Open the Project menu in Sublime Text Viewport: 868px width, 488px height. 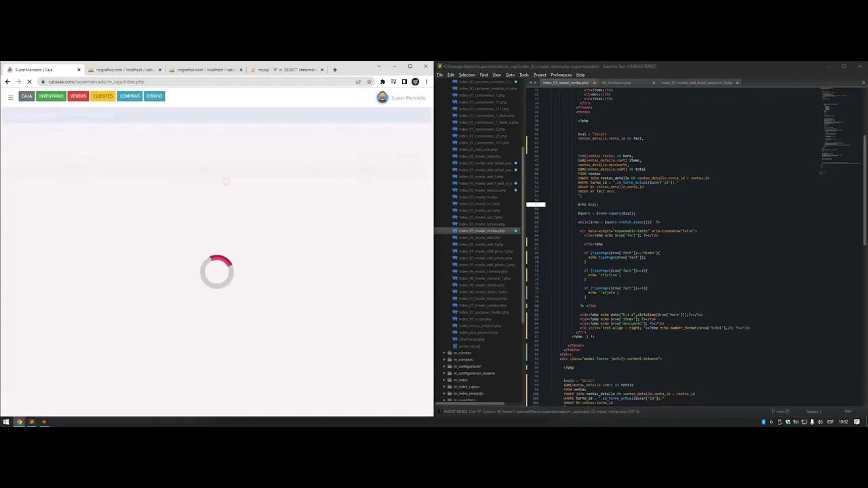540,75
